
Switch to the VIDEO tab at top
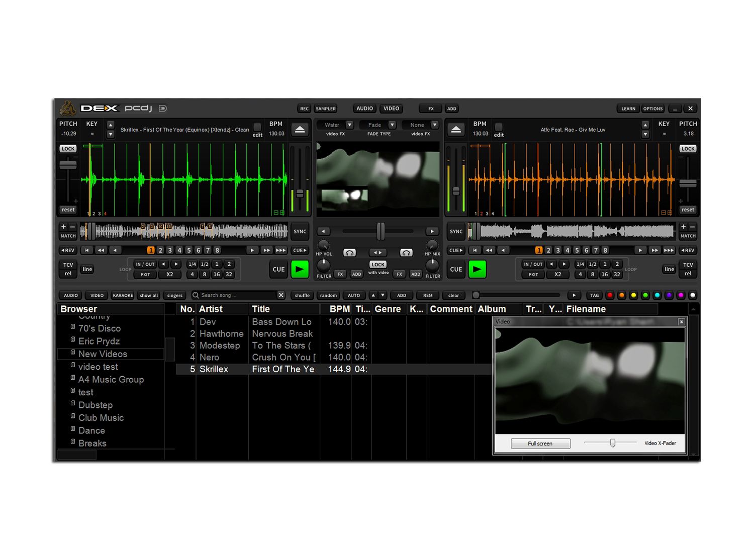(x=391, y=108)
